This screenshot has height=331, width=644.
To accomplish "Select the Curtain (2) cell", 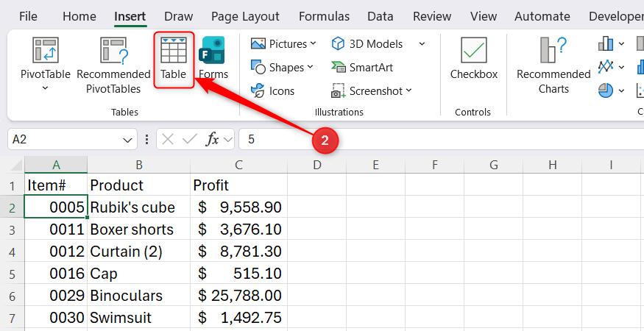I will pos(139,252).
